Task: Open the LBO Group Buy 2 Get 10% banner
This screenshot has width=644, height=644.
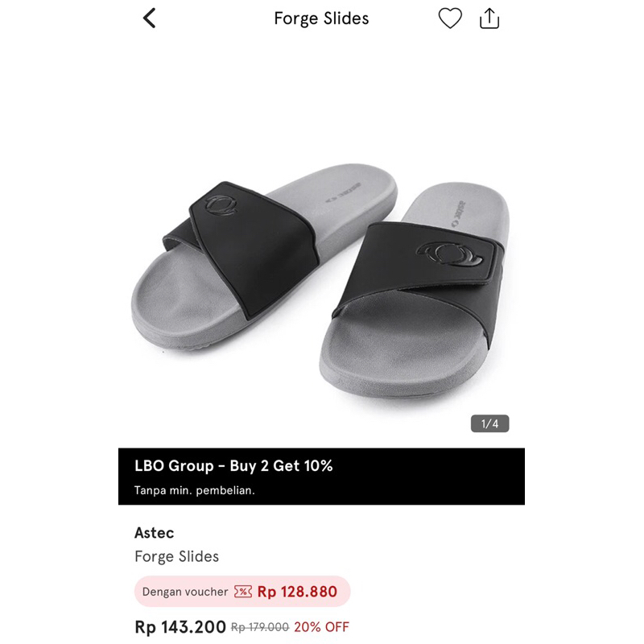Action: point(233,466)
